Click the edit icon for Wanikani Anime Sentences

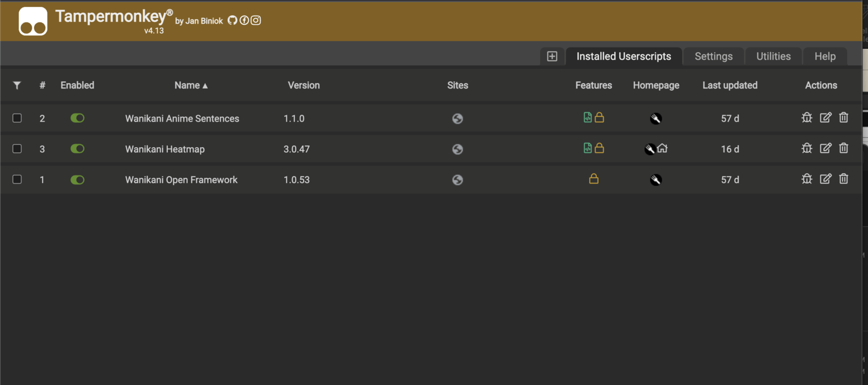tap(826, 118)
